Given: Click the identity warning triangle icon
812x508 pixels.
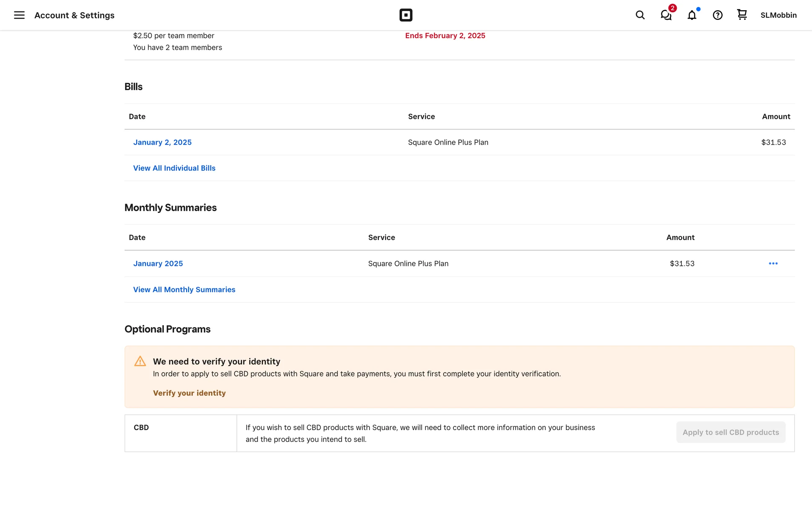Looking at the screenshot, I should pyautogui.click(x=140, y=361).
